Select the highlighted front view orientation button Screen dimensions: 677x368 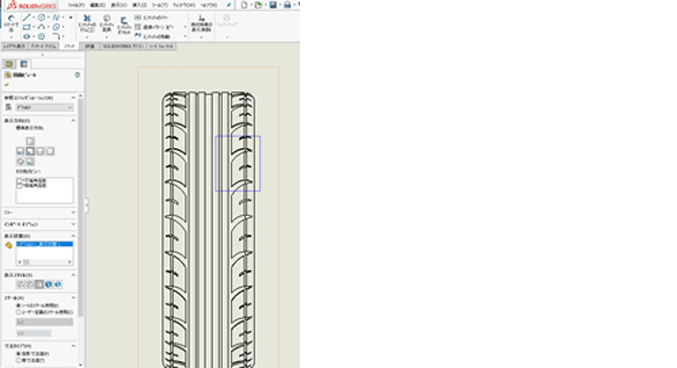pos(30,151)
